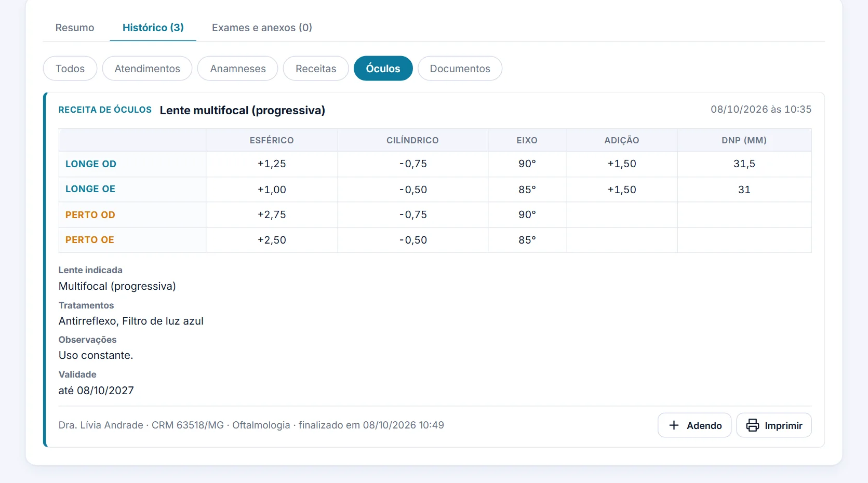
Task: Click the plus icon on Adendo button
Action: tap(674, 425)
